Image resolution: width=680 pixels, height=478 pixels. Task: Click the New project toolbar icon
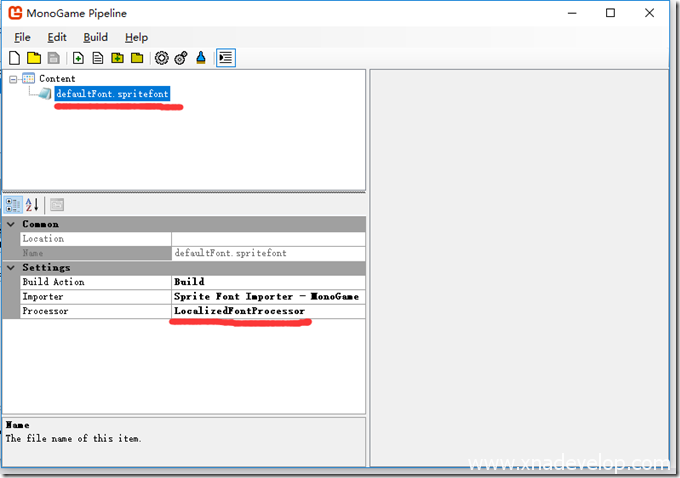[x=14, y=58]
